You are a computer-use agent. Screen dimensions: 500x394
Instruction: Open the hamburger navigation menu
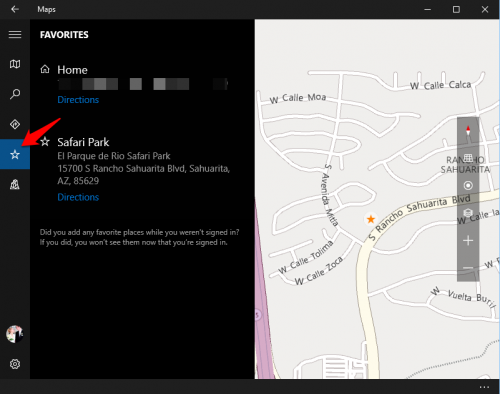tap(15, 34)
